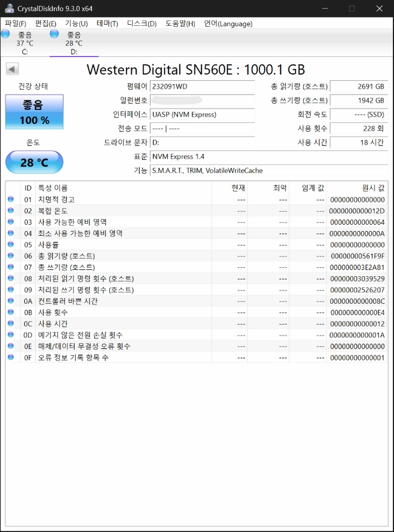Switch to drive C: disk tab
This screenshot has width=394, height=532.
25,43
